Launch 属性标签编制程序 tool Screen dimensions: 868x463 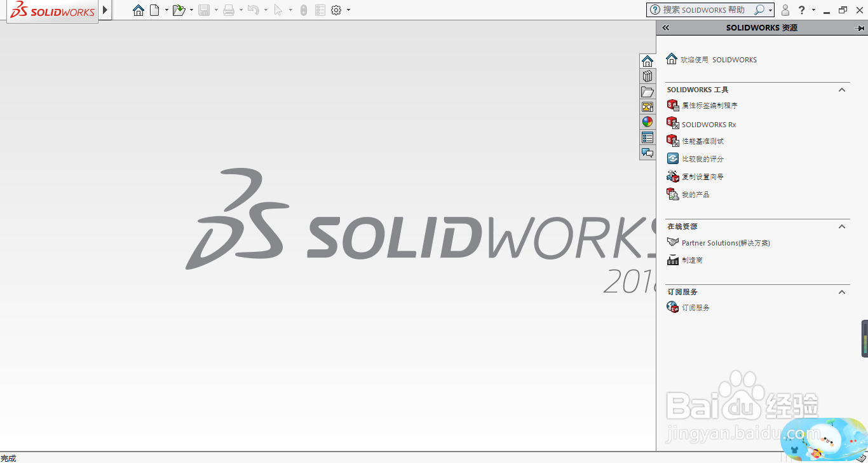702,106
